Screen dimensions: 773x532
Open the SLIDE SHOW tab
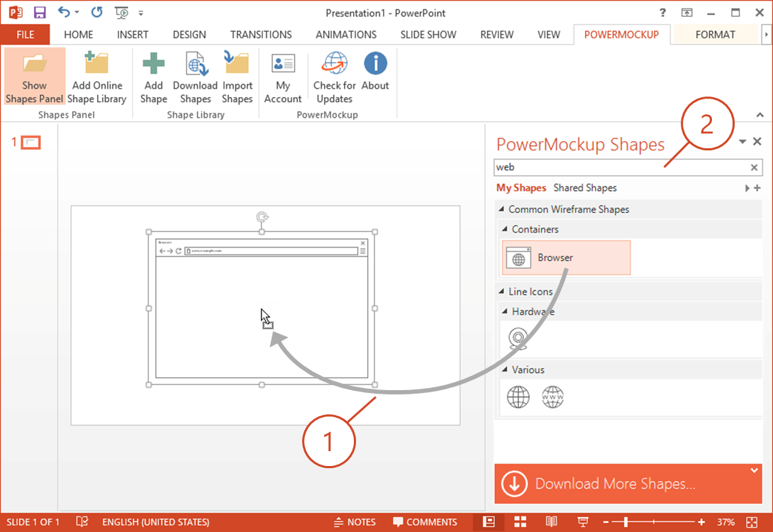(428, 35)
